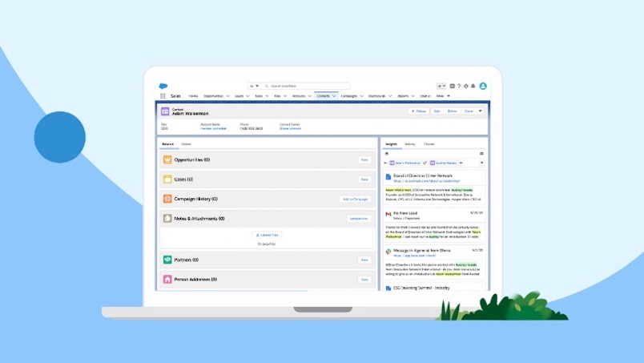The image size is (644, 363).
Task: Open the Chatter nav tab
Action: click(425, 96)
